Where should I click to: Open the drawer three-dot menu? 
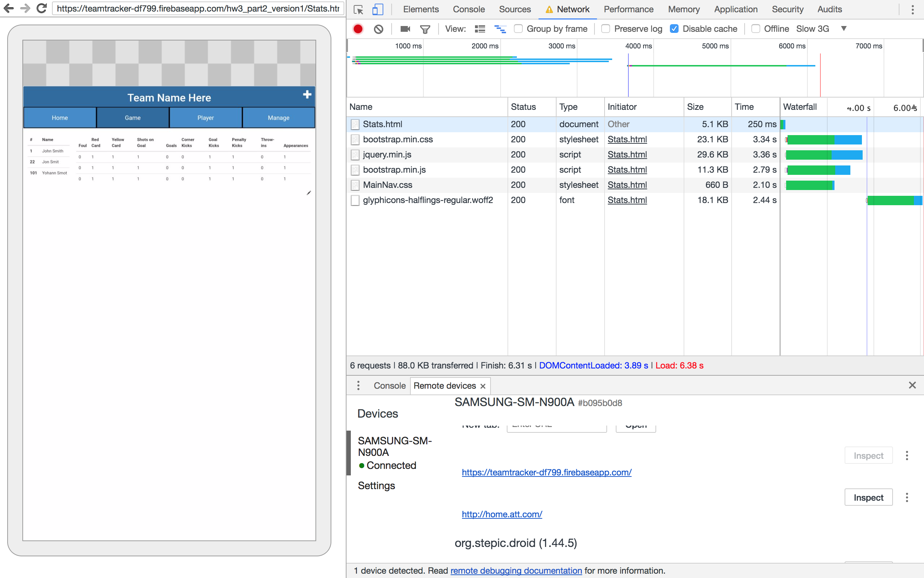(358, 385)
